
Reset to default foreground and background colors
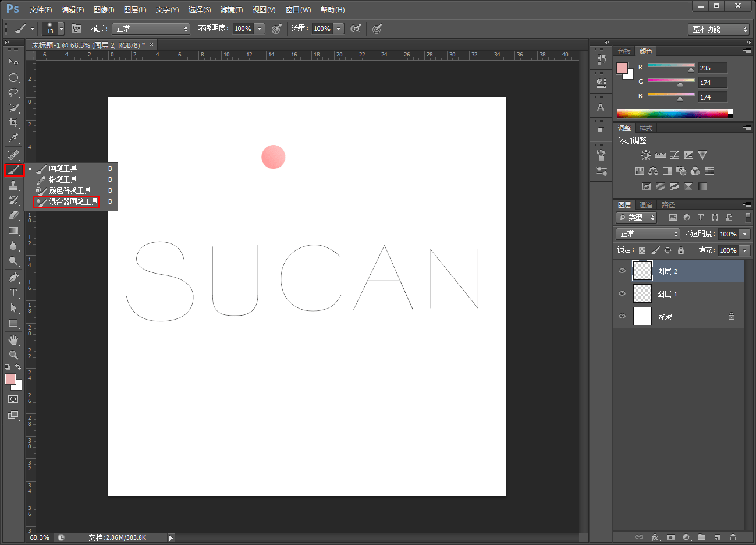coord(8,367)
